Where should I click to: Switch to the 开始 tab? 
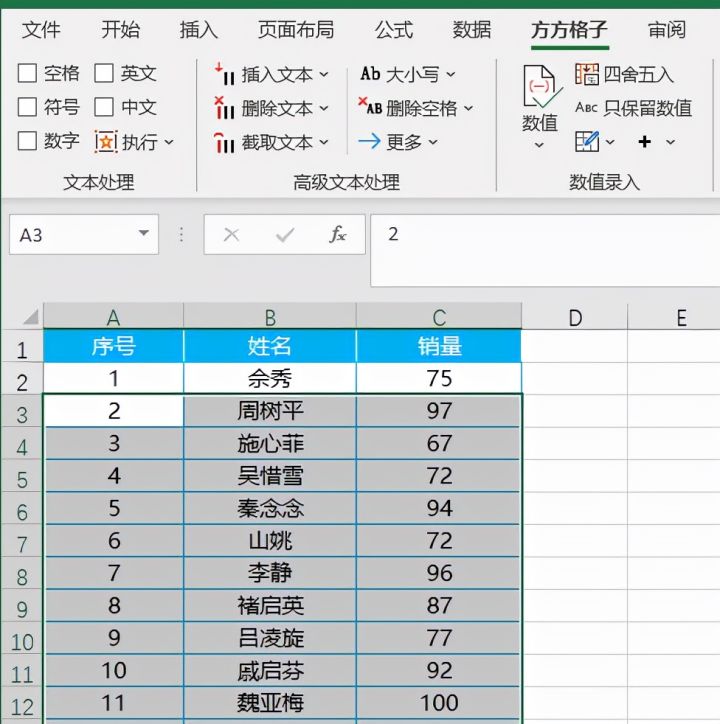121,30
